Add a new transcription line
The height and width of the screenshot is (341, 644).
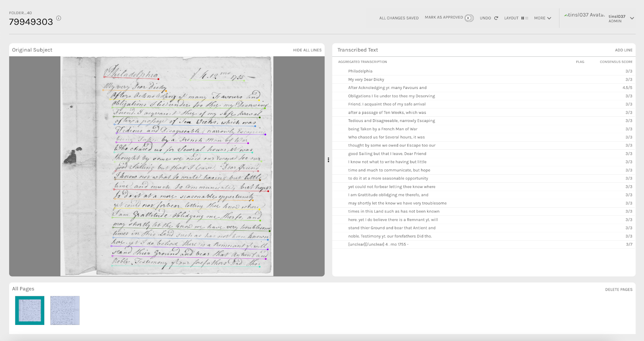click(x=623, y=50)
